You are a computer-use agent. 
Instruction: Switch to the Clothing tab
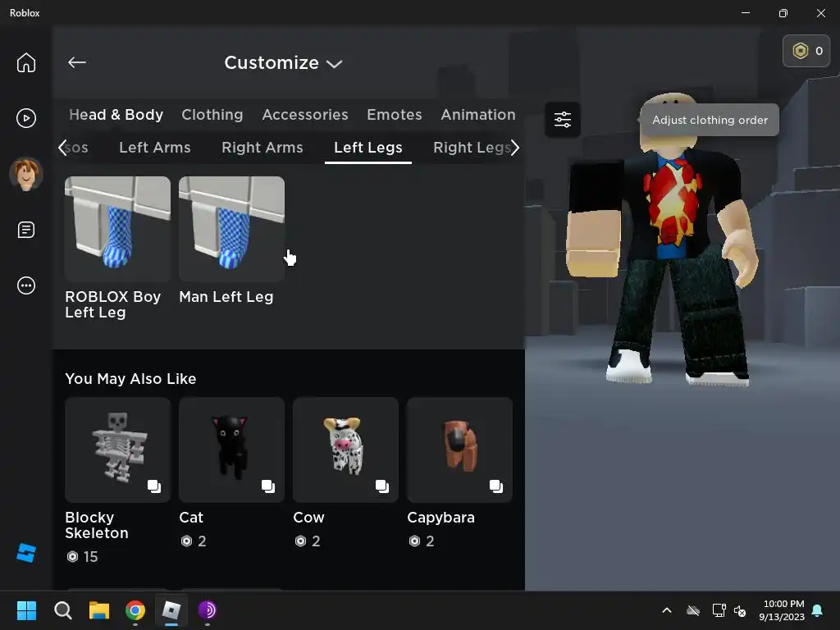pyautogui.click(x=212, y=115)
